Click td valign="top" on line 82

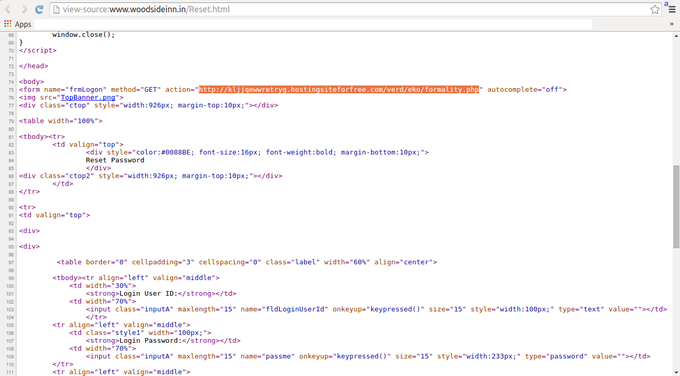click(x=88, y=144)
